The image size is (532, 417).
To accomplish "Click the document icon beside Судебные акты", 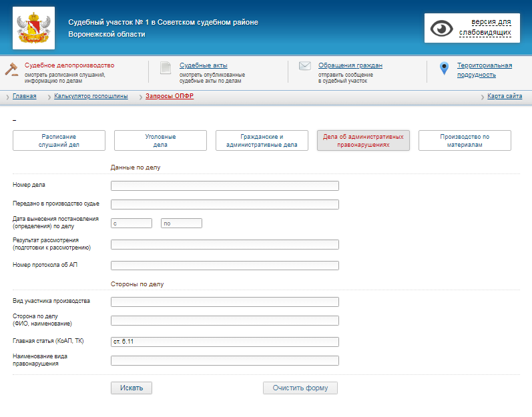I will 166,68.
